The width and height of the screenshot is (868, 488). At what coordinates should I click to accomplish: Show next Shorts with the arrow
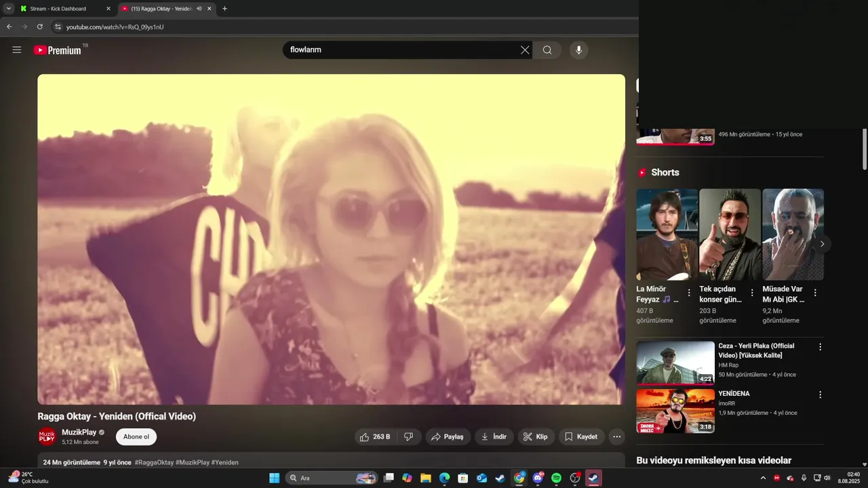pos(822,244)
